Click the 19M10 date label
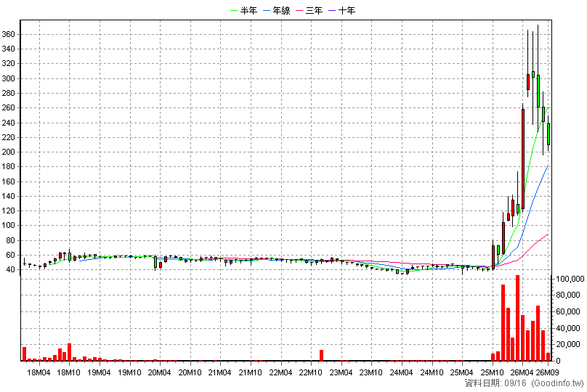 point(129,372)
